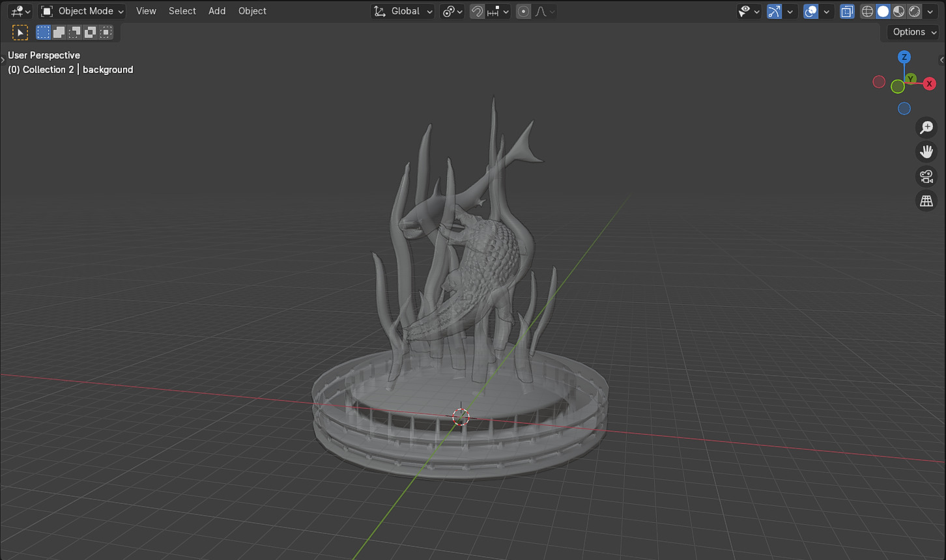This screenshot has height=560, width=946.
Task: Open the Select menu
Action: click(x=182, y=11)
